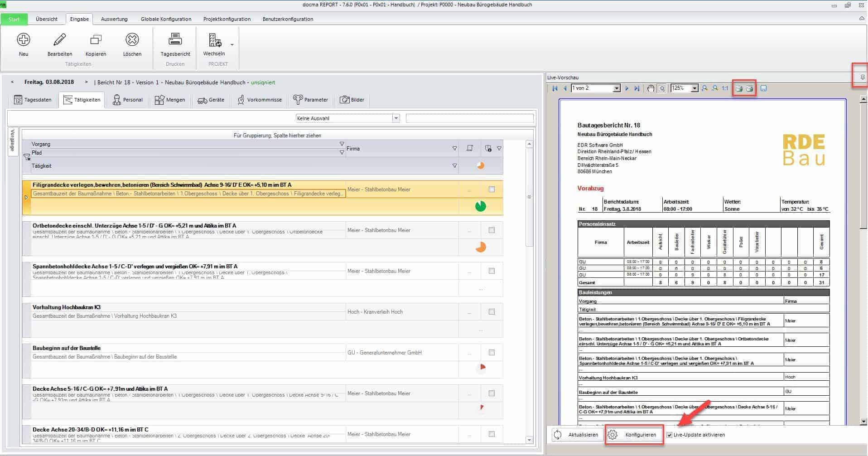Screen dimensions: 868x456
Task: Click the save icon in preview toolbar
Action: click(x=763, y=88)
